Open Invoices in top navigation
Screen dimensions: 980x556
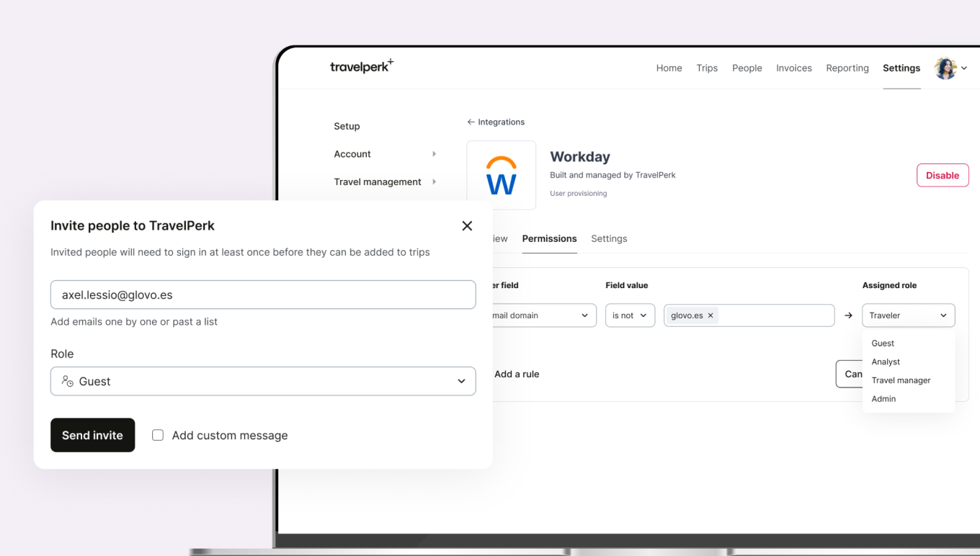[x=794, y=68]
